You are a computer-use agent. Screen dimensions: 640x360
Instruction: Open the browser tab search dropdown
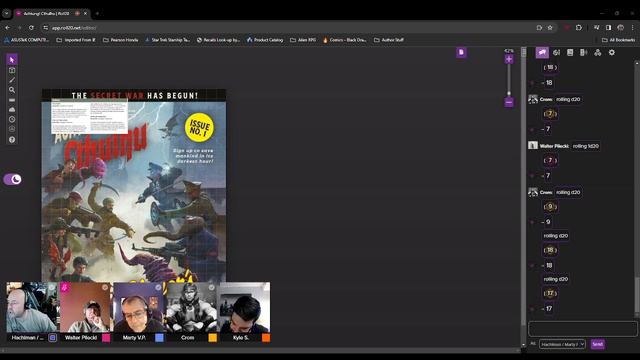[x=6, y=13]
